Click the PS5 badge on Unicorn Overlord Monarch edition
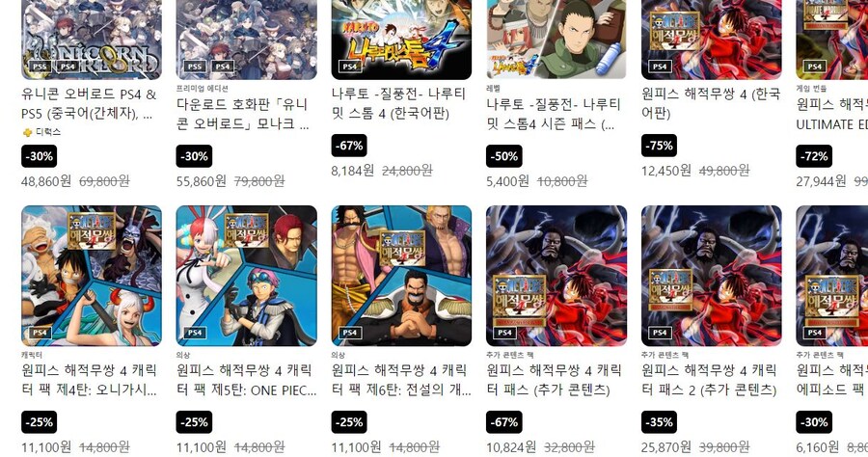Screen dimensions: 868x457 194,67
